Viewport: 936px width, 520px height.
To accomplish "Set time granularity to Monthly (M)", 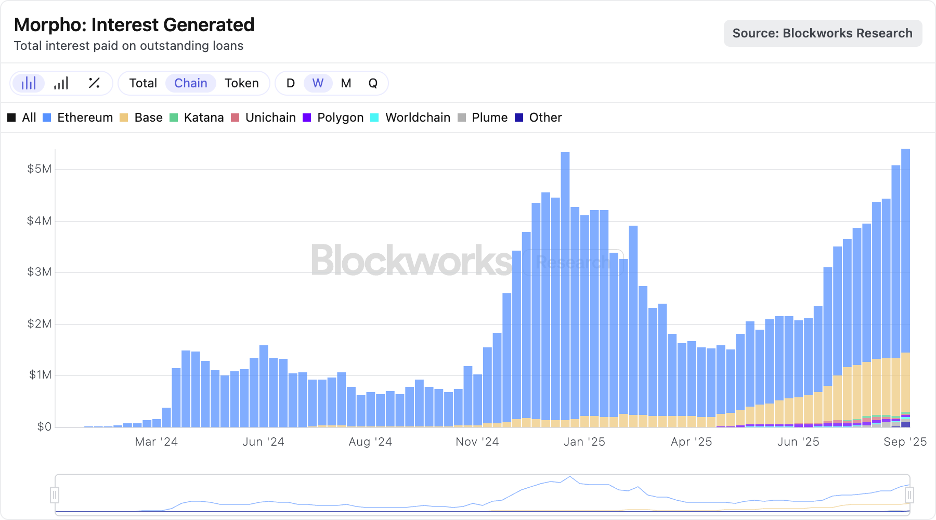I will click(x=346, y=83).
